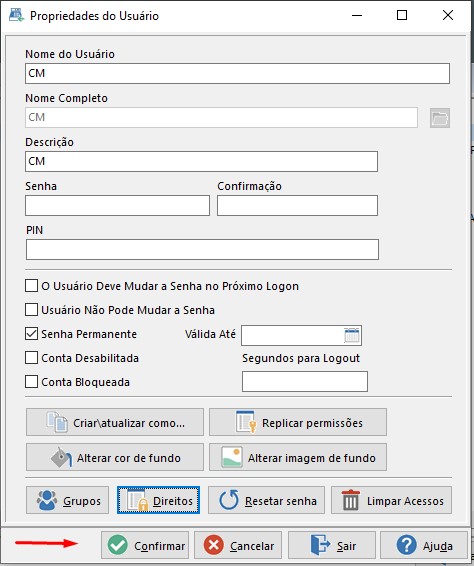Open Alterar cor de fundo color picker
Image resolution: width=474 pixels, height=566 pixels.
click(115, 457)
